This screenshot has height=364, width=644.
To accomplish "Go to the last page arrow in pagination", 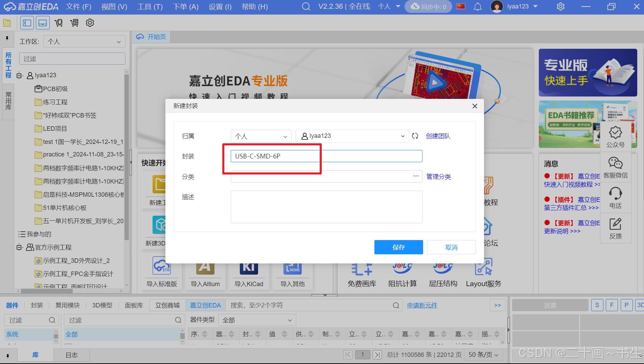I will [377, 355].
